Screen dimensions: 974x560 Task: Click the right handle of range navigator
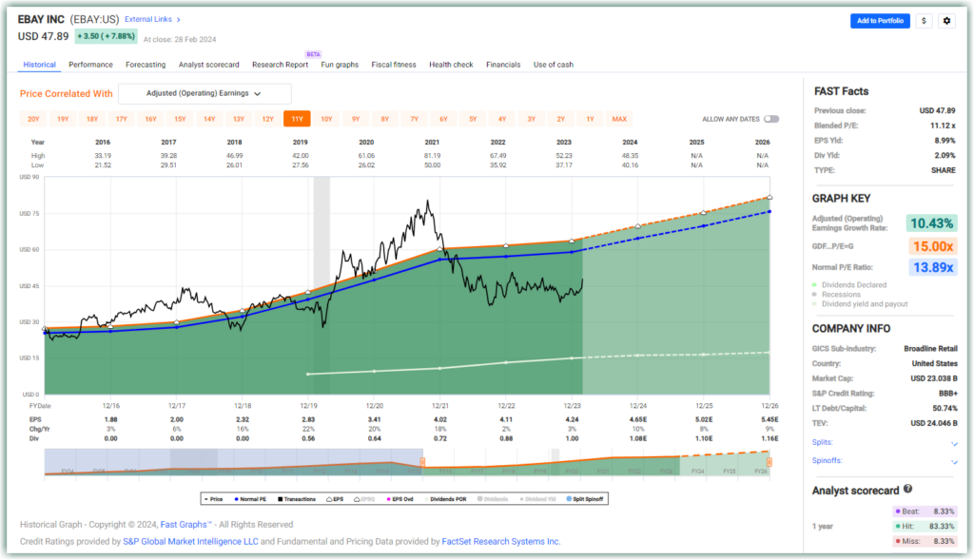click(x=769, y=462)
